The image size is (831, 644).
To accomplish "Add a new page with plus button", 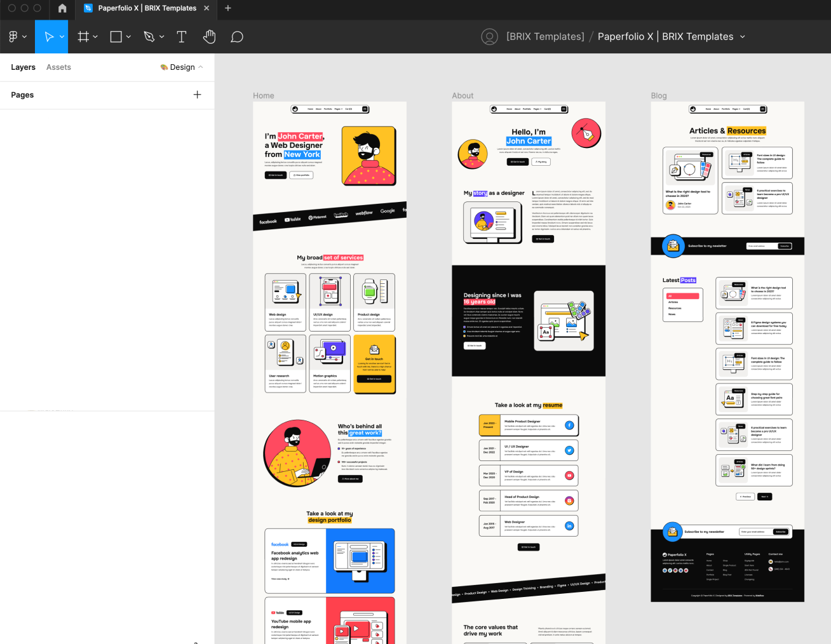I will 197,95.
